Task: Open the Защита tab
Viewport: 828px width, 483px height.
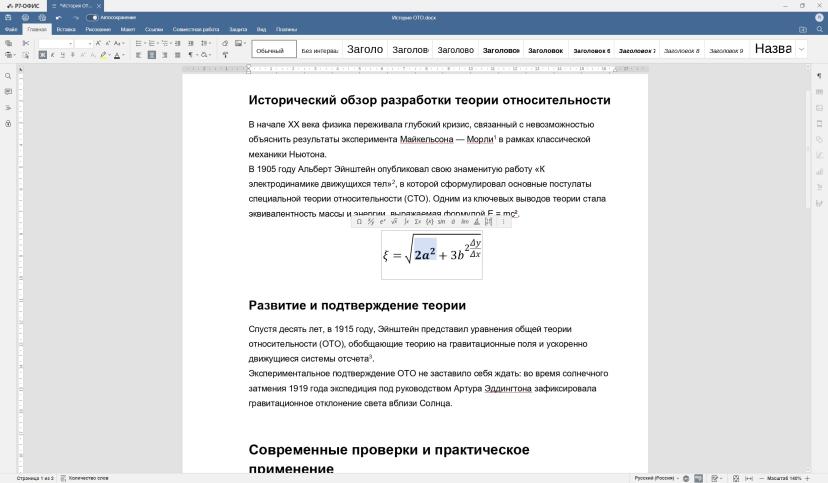Action: 238,30
